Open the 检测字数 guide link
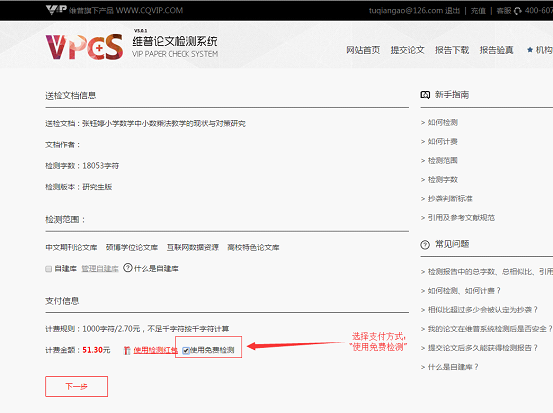The height and width of the screenshot is (413, 553). coord(443,180)
